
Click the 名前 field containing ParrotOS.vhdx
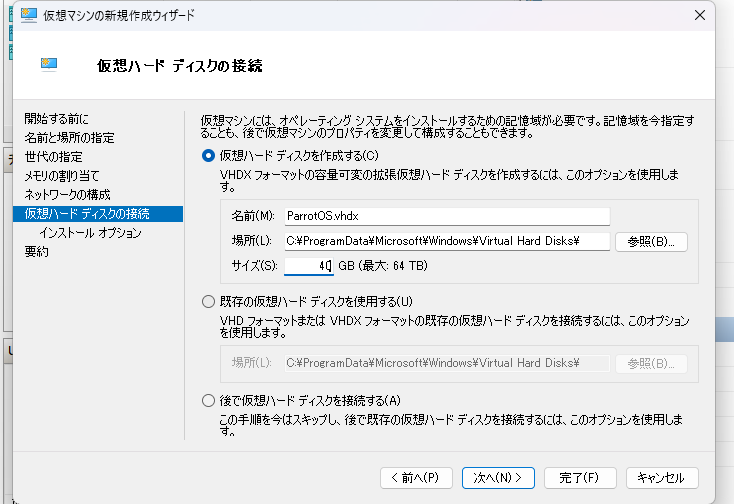[x=446, y=216]
